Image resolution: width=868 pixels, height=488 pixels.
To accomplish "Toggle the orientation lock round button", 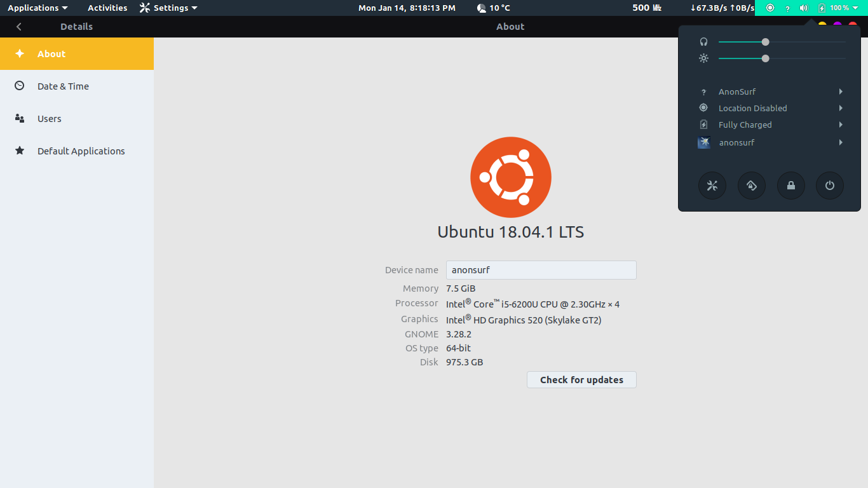I will [751, 186].
